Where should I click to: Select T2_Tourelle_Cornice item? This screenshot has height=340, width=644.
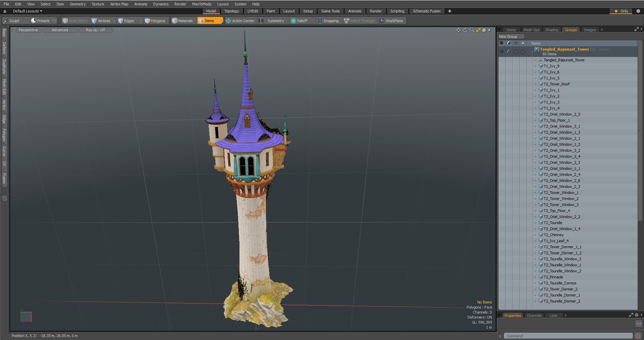(560, 283)
